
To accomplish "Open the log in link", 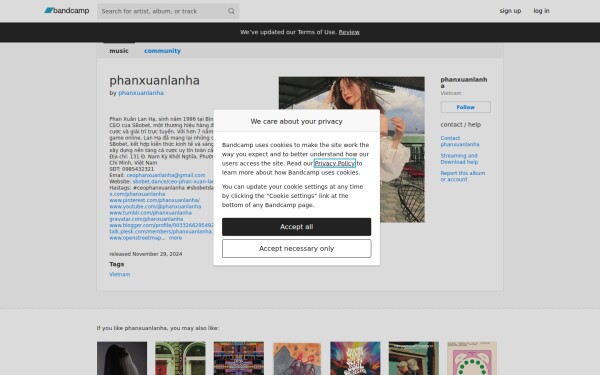I will (x=541, y=11).
